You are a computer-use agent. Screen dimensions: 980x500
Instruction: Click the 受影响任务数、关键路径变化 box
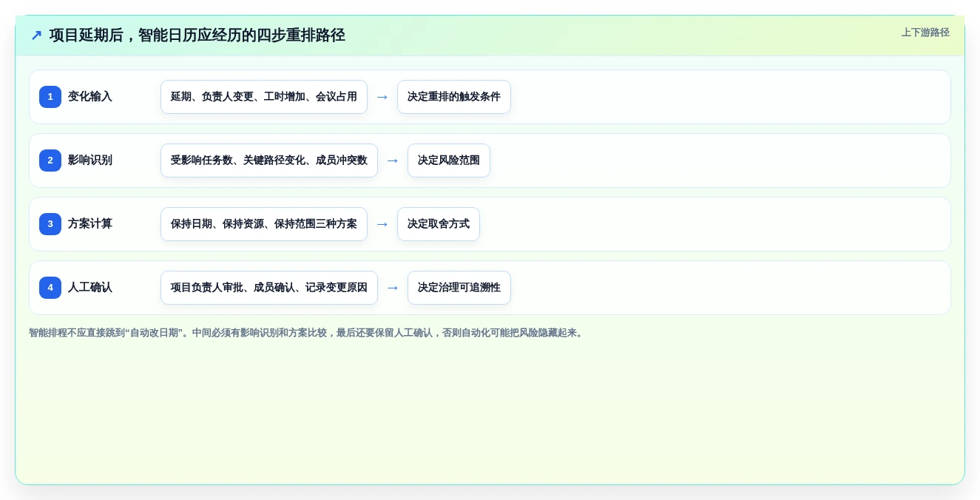click(269, 161)
